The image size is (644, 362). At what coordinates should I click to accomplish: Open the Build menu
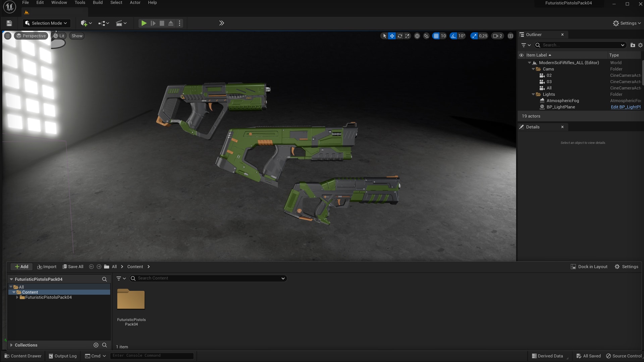pos(98,3)
